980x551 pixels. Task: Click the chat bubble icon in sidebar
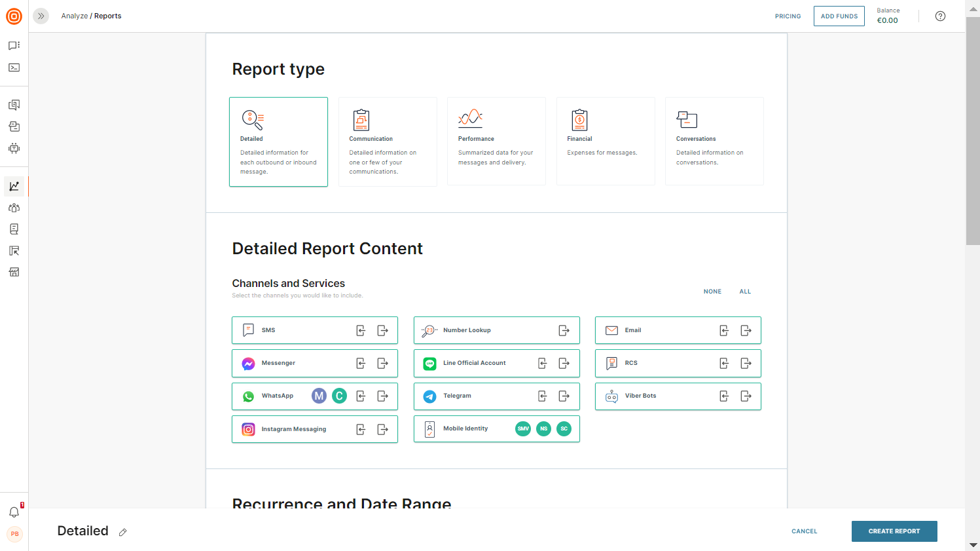click(14, 46)
